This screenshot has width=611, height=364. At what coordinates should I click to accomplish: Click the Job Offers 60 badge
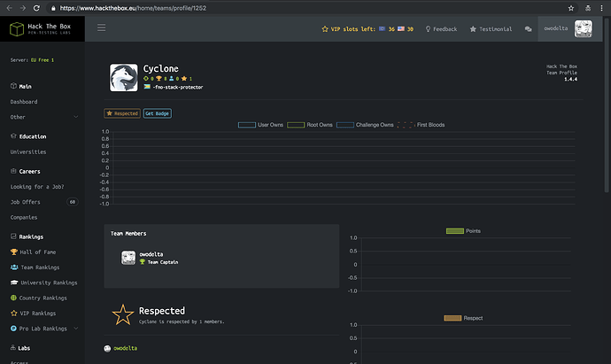(72, 202)
